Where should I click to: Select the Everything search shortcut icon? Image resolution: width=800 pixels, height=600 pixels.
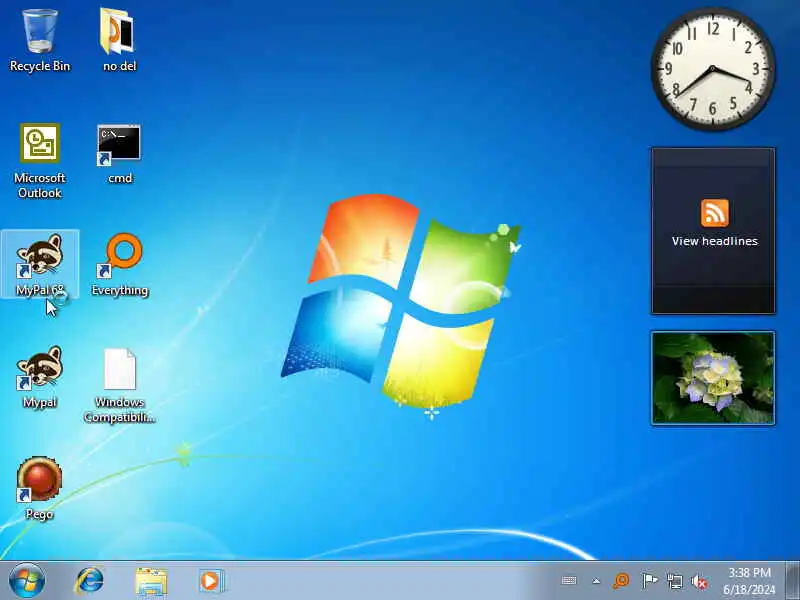pyautogui.click(x=120, y=264)
